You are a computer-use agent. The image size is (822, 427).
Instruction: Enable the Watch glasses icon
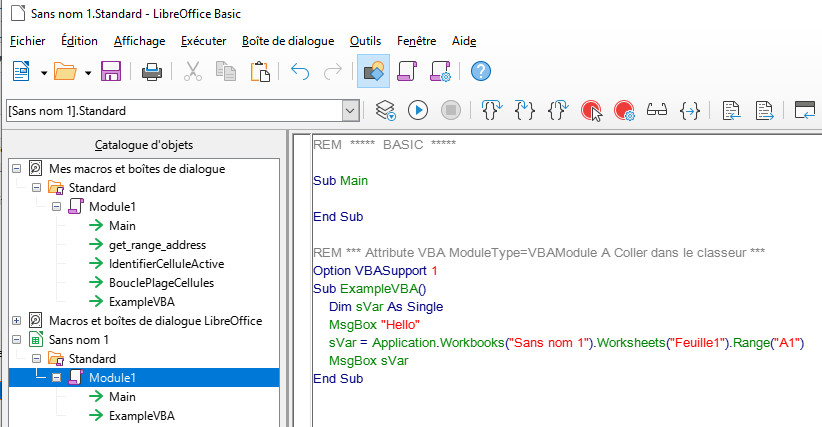(x=657, y=110)
